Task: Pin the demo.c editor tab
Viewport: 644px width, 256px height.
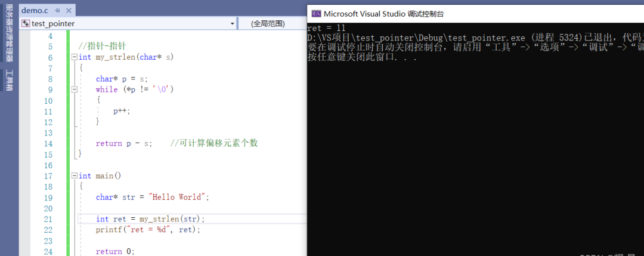Action: pyautogui.click(x=57, y=11)
